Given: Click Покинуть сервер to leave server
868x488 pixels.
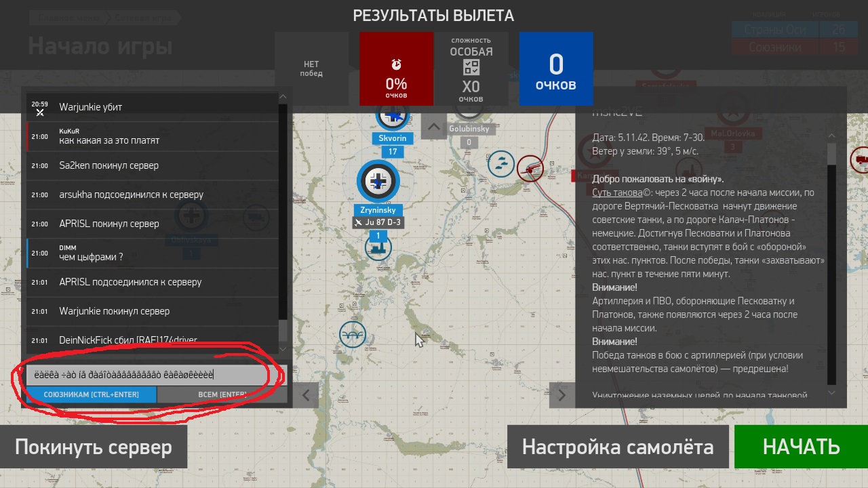Looking at the screenshot, I should 94,447.
